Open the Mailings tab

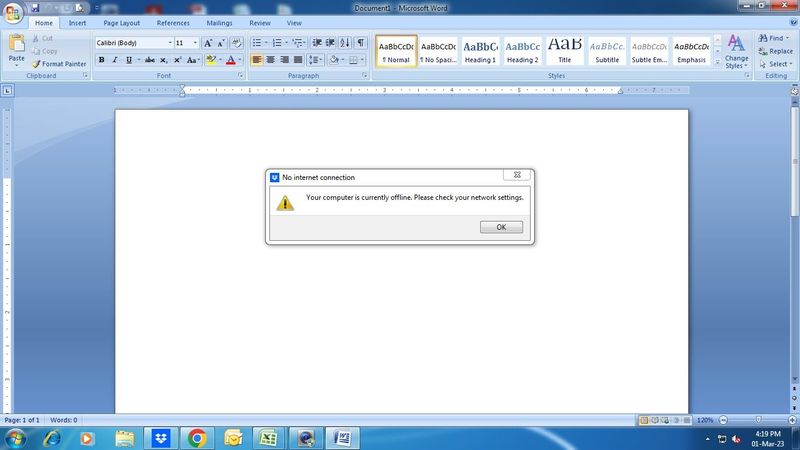(219, 23)
